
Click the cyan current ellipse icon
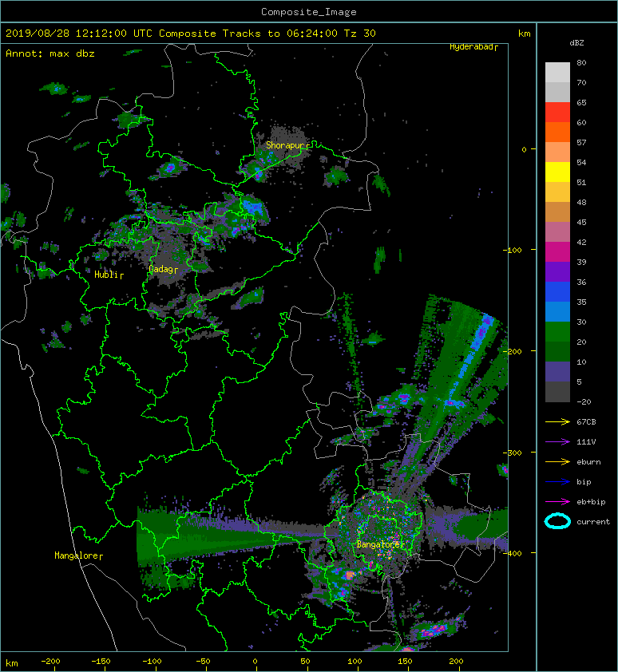point(557,521)
